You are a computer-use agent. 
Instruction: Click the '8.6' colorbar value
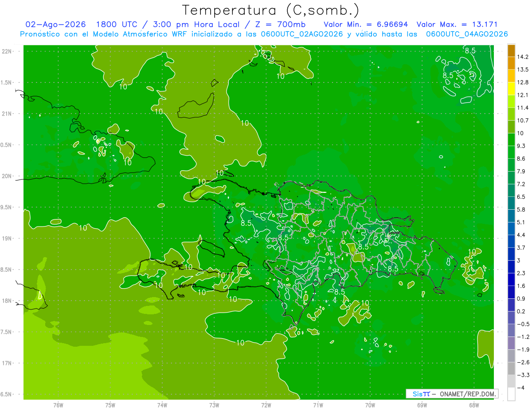click(521, 159)
